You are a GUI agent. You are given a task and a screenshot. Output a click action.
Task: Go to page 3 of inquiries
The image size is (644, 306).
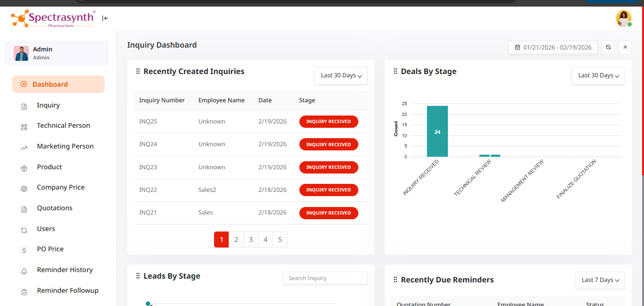[251, 240]
